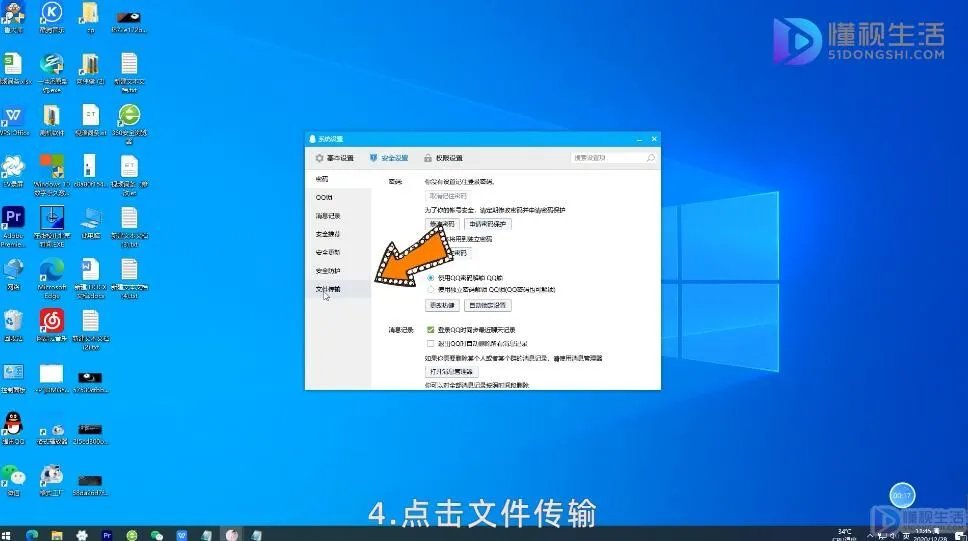The width and height of the screenshot is (968, 541).
Task: Click the 取消记住密码 button
Action: click(x=448, y=196)
